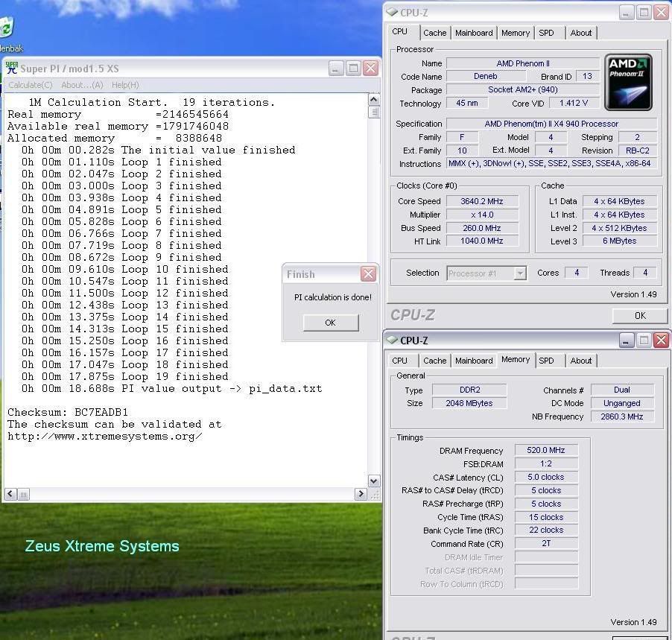Switch to Mainboard tab in top CPU-Z
Image resolution: width=672 pixels, height=640 pixels.
(474, 33)
